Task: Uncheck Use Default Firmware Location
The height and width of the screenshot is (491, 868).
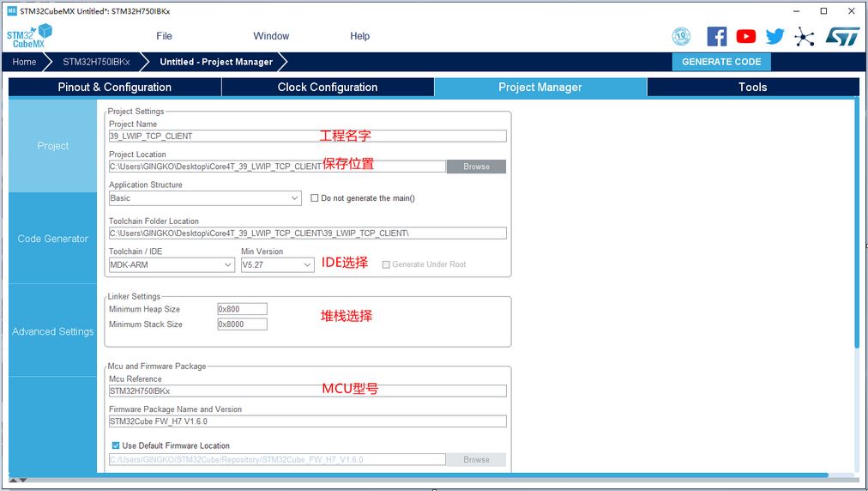Action: click(116, 446)
